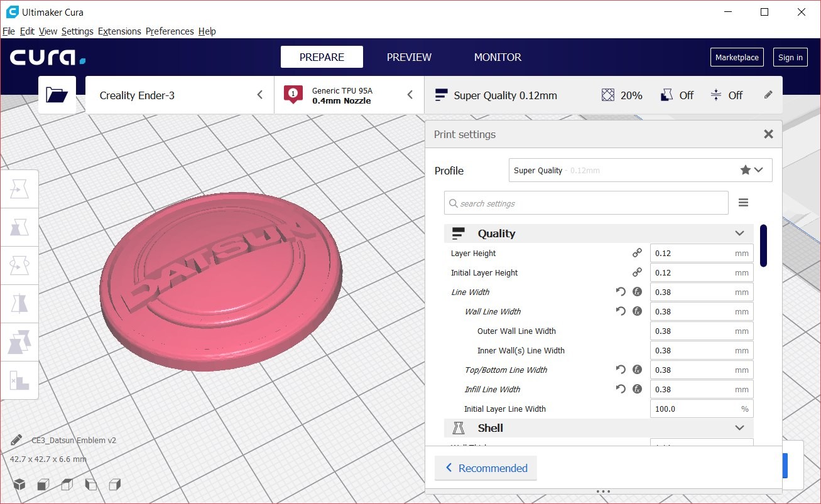Select the Rotate tool in left toolbar

pyautogui.click(x=19, y=265)
